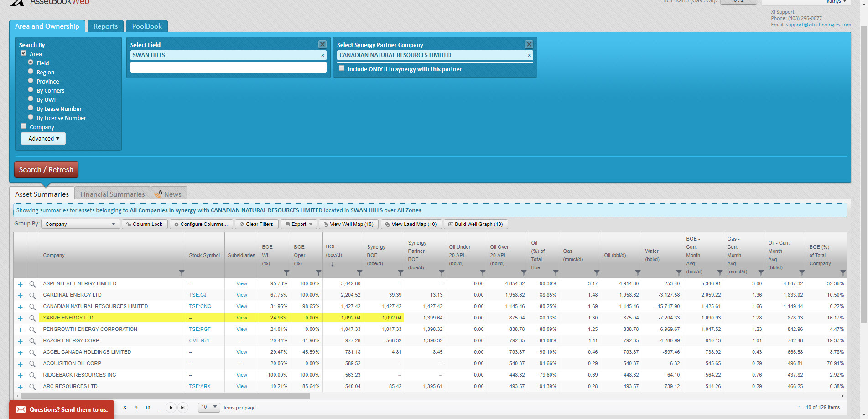The width and height of the screenshot is (868, 419).
Task: Click the support email link
Action: [x=818, y=25]
